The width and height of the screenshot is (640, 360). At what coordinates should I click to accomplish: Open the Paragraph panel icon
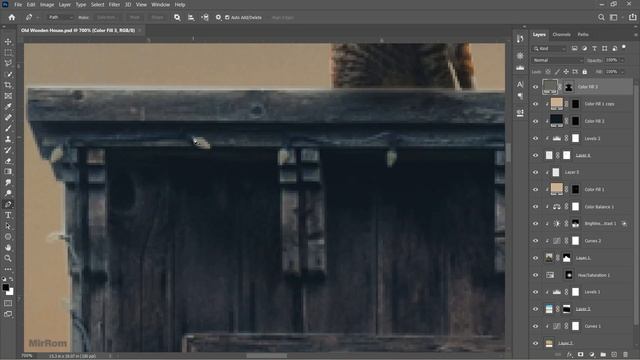[x=520, y=96]
